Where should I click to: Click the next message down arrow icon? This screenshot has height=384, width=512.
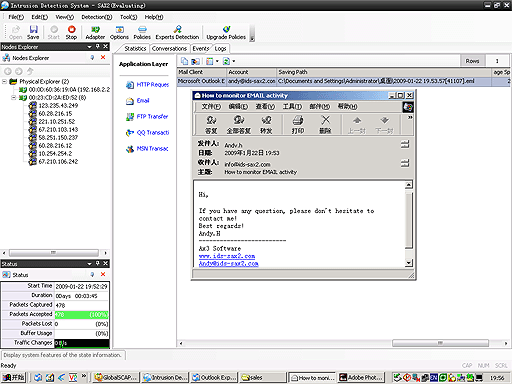[x=384, y=124]
